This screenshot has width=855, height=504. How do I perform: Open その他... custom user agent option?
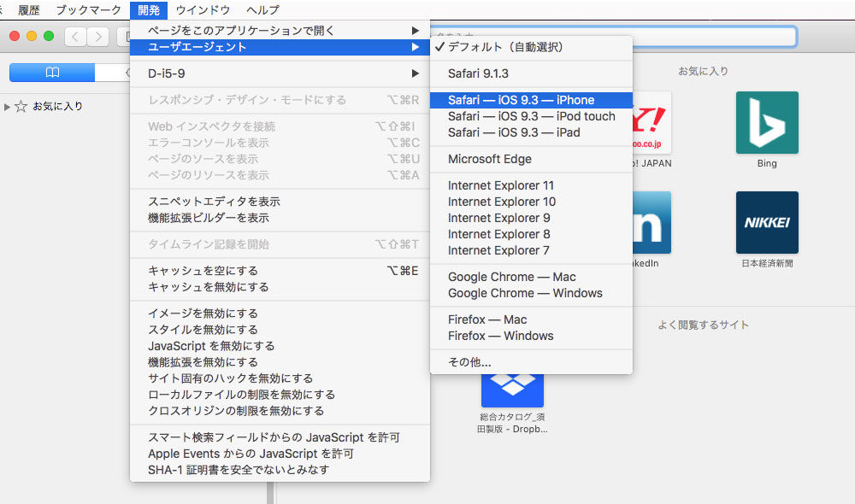pos(531,362)
